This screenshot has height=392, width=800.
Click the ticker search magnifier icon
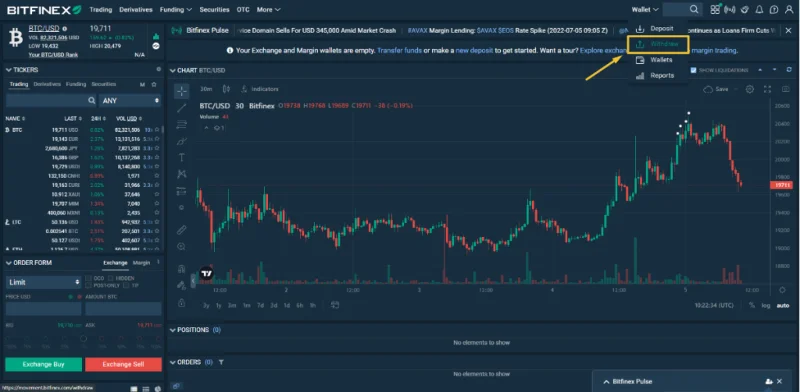click(x=92, y=101)
